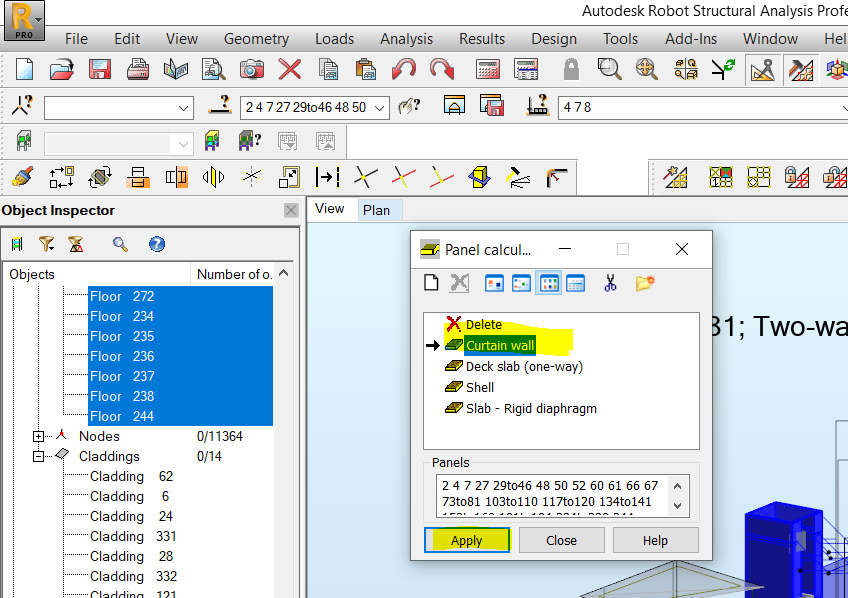Click the case selection field showing 4 7 8
Image resolution: width=848 pixels, height=598 pixels.
(x=702, y=107)
